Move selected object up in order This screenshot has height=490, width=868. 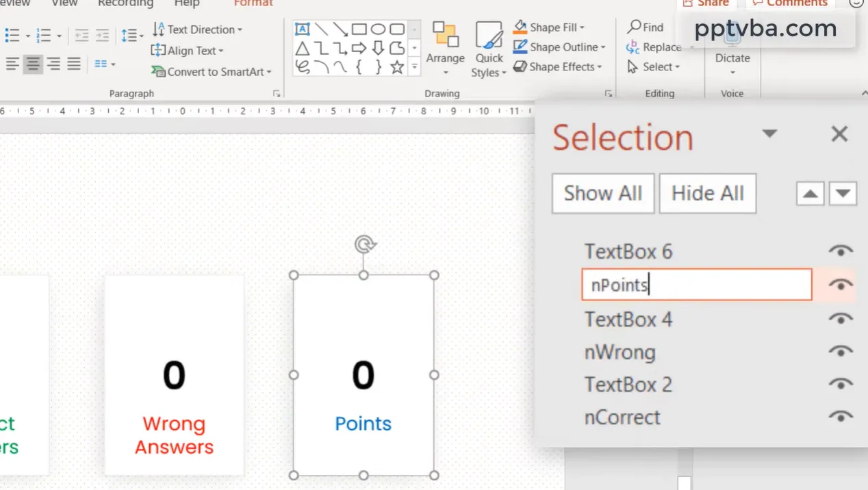click(x=810, y=194)
